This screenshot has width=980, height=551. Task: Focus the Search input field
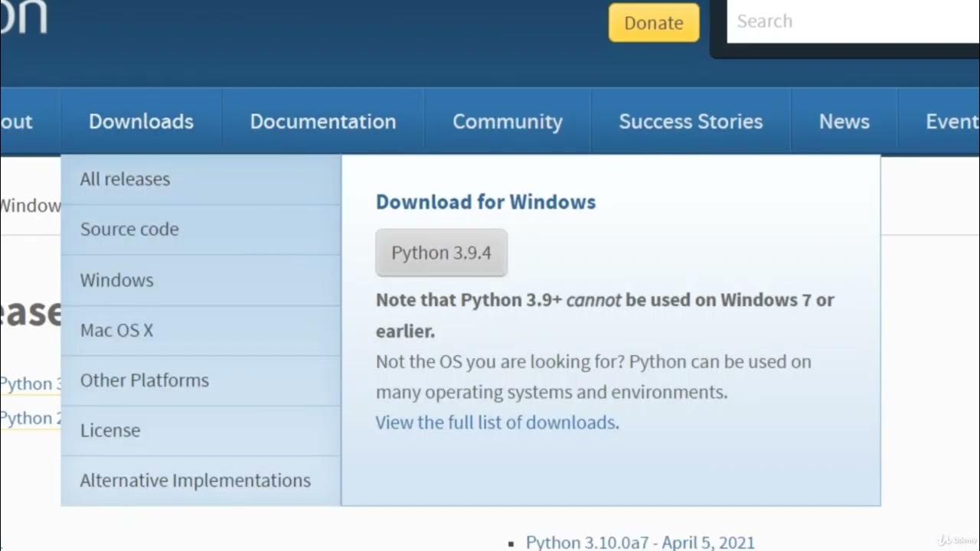click(853, 21)
